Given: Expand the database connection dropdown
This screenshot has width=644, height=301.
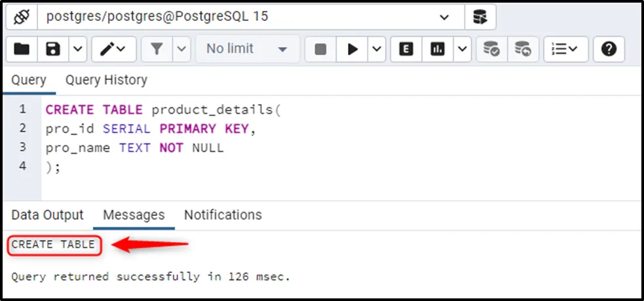Looking at the screenshot, I should pyautogui.click(x=444, y=16).
